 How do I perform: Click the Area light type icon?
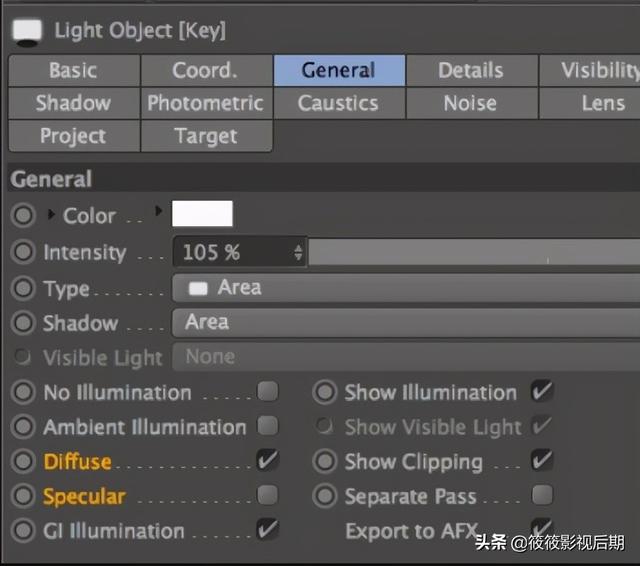198,289
